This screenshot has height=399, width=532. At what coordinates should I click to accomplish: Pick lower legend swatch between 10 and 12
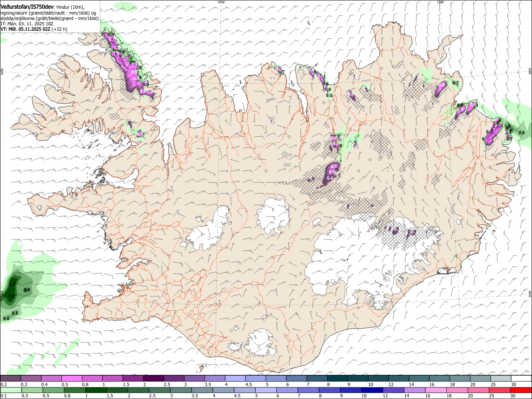pyautogui.click(x=372, y=390)
